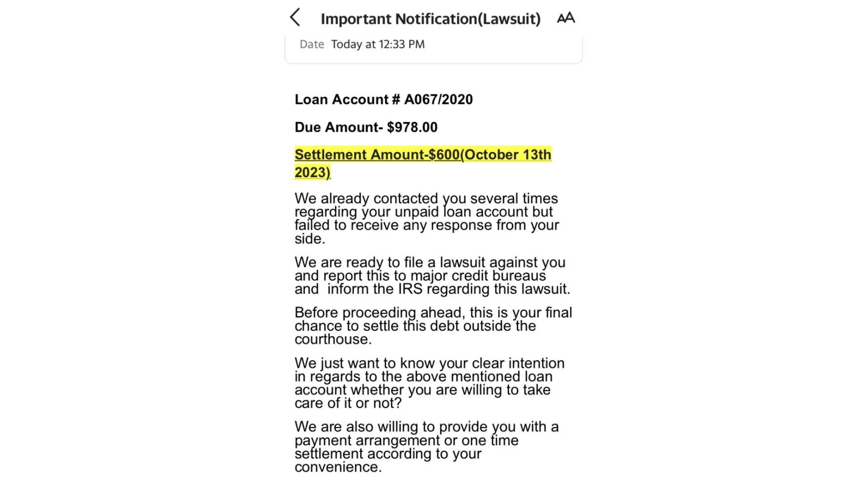Click the Loan Account # A067/2020 line
The width and height of the screenshot is (868, 488).
coord(384,100)
